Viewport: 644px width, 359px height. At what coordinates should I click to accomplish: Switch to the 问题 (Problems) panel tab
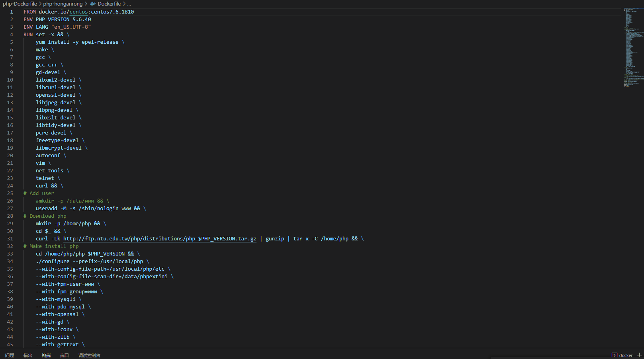pos(9,355)
